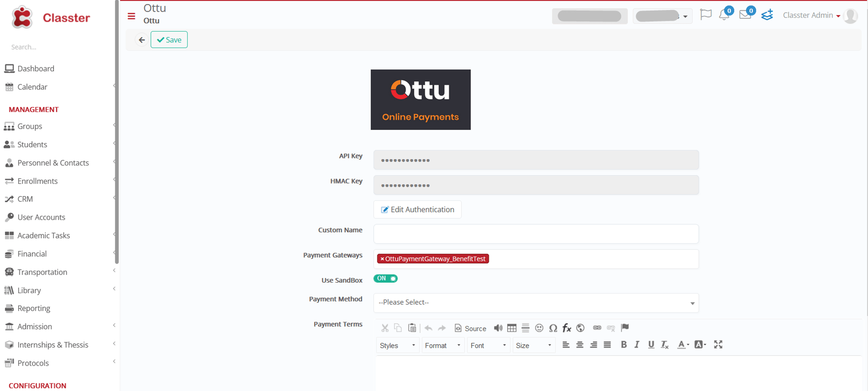The width and height of the screenshot is (868, 391).
Task: Apply Underline formatting
Action: coord(651,345)
